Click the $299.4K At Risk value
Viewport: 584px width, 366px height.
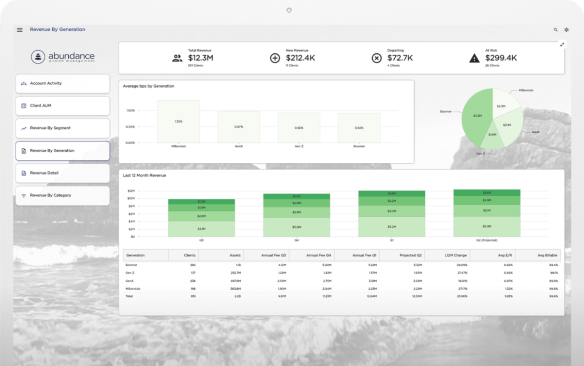coord(501,58)
